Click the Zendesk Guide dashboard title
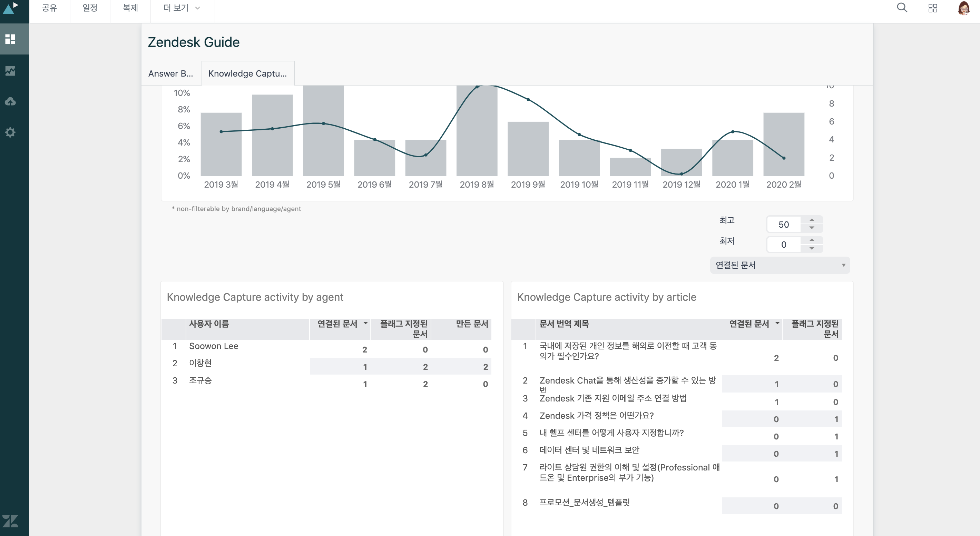Screen dimensions: 980x536 click(194, 42)
